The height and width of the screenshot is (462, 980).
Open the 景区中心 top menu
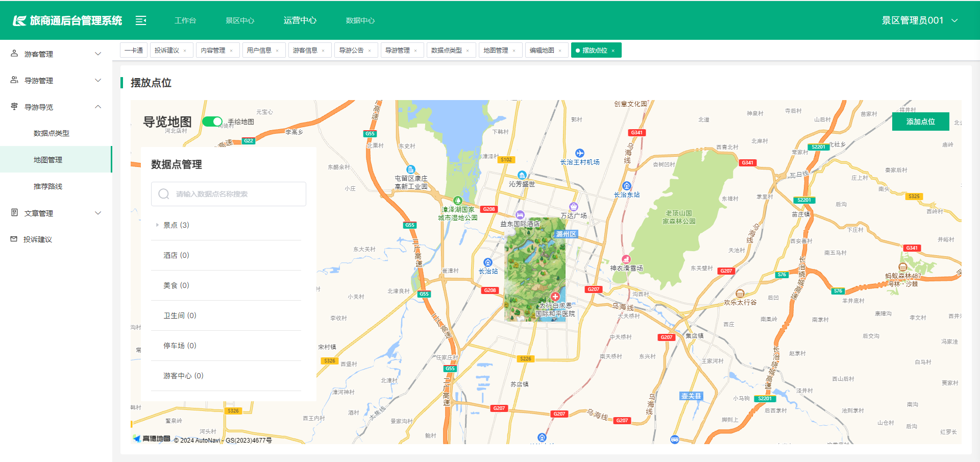240,20
